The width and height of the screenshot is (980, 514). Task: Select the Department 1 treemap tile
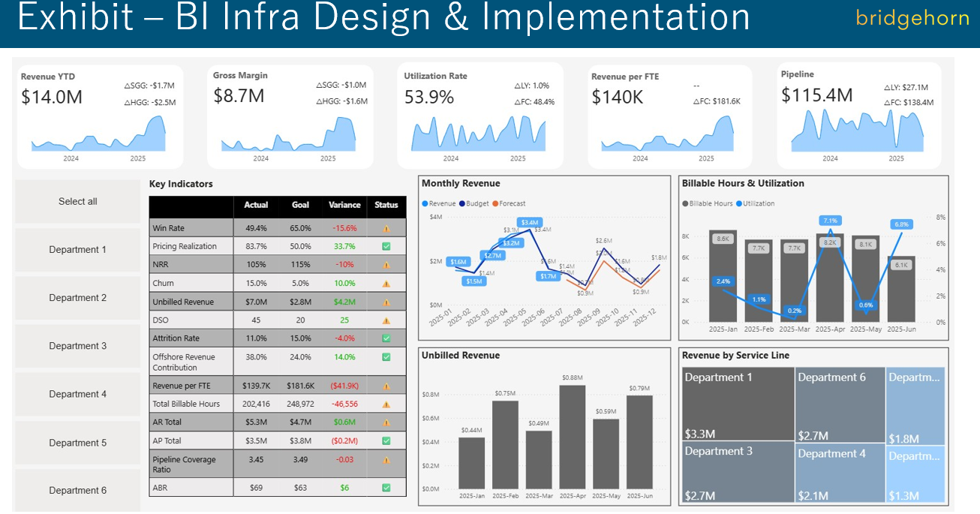click(738, 404)
